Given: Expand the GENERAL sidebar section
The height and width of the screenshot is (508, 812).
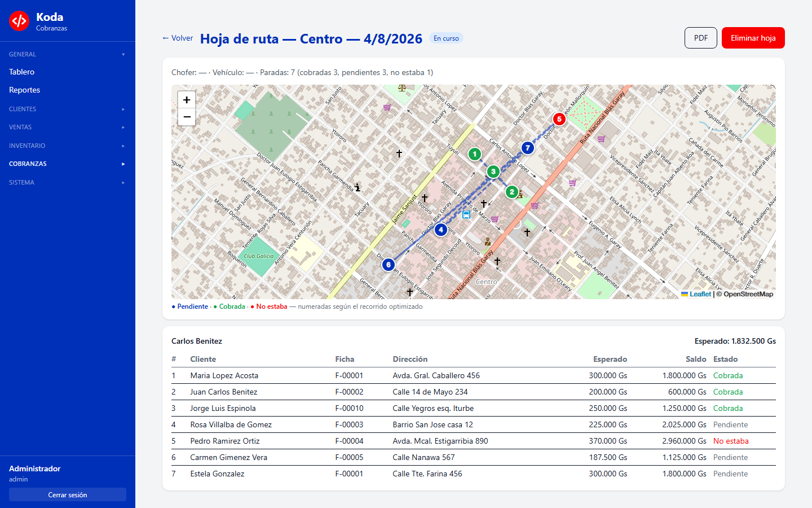Looking at the screenshot, I should coord(68,54).
